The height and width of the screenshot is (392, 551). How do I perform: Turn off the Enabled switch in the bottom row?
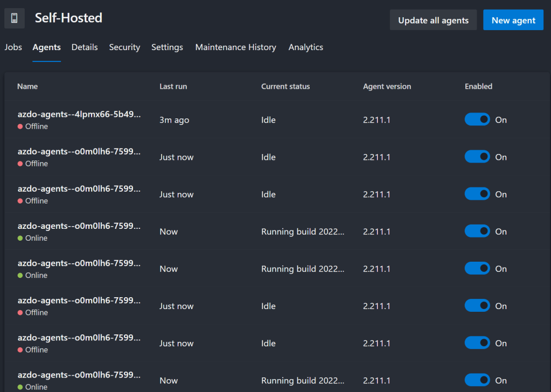click(x=477, y=380)
